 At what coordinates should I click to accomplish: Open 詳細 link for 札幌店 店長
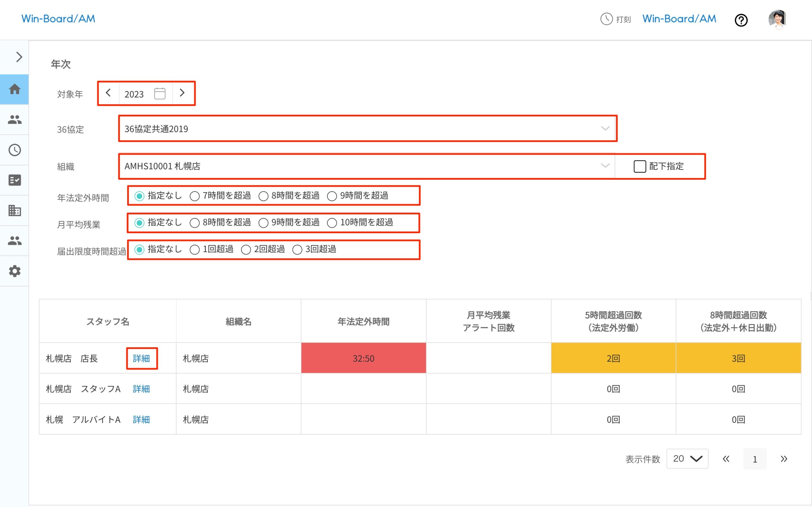click(141, 358)
